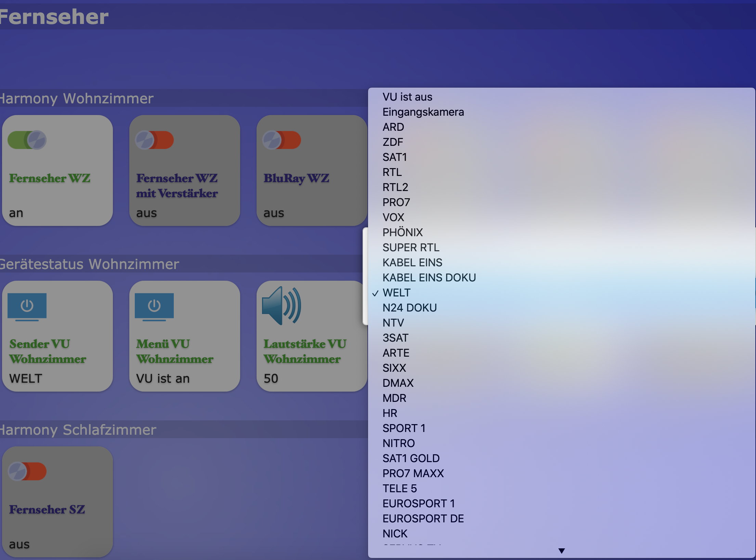This screenshot has height=560, width=756.
Task: Click the Menü VU Wohnzimmer TV power icon
Action: (154, 307)
